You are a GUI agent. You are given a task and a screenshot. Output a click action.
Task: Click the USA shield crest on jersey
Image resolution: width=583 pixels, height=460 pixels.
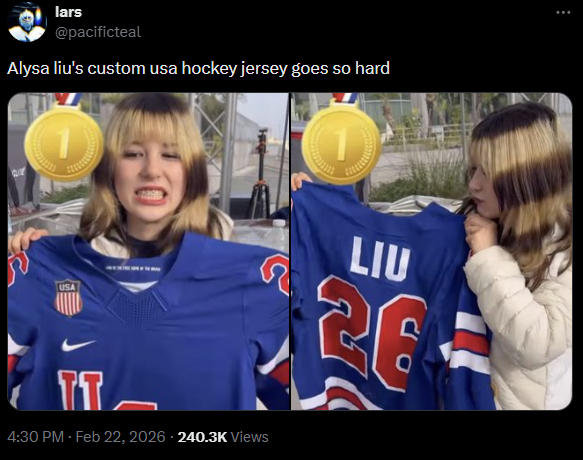click(68, 298)
